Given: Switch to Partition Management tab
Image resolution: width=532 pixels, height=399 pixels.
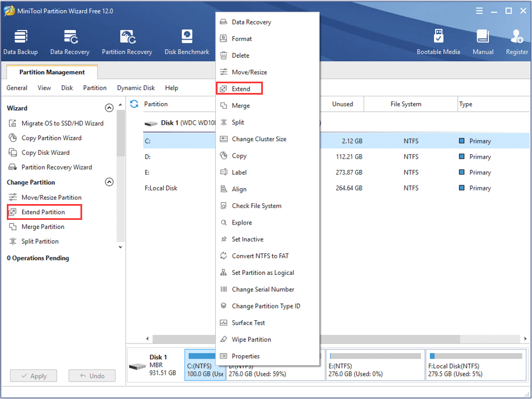Looking at the screenshot, I should (52, 72).
